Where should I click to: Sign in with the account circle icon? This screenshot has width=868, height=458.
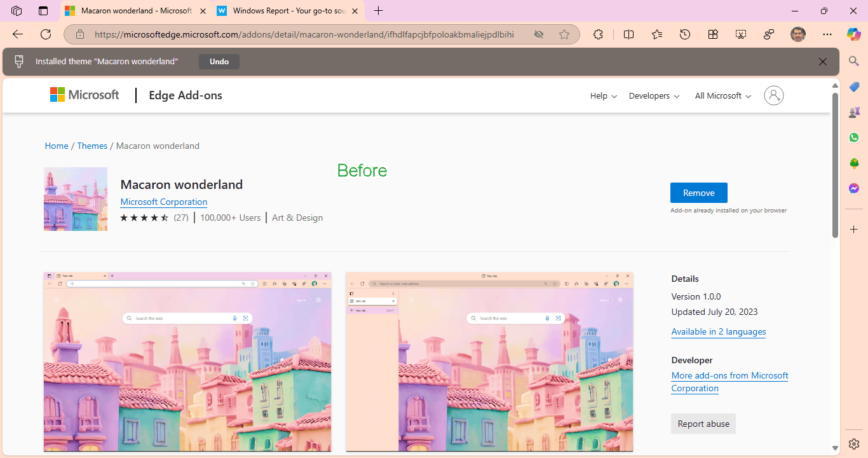(773, 95)
